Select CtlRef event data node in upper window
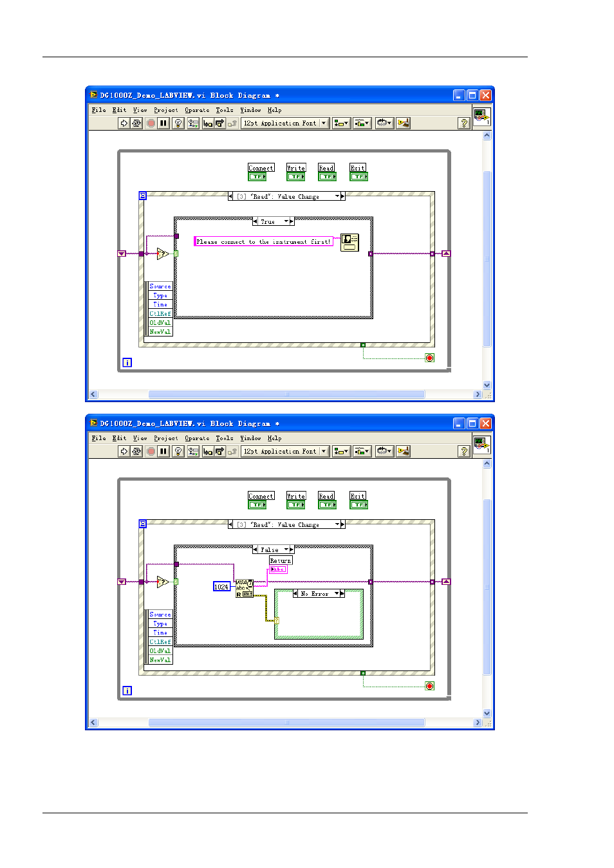Screen dimensions: 614x868 click(x=160, y=313)
